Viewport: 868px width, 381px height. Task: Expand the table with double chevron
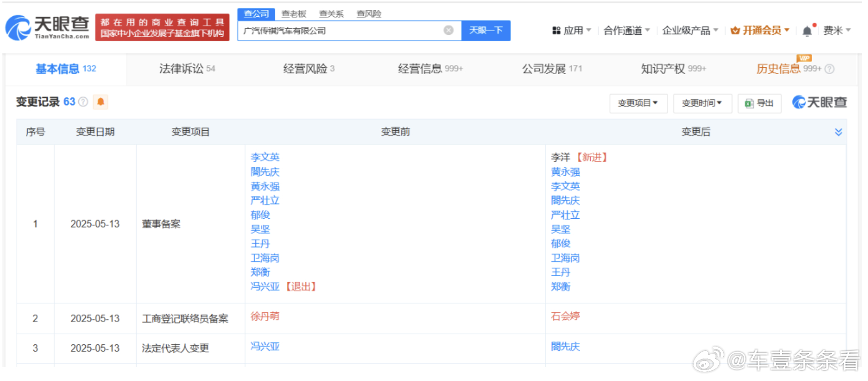pyautogui.click(x=838, y=132)
